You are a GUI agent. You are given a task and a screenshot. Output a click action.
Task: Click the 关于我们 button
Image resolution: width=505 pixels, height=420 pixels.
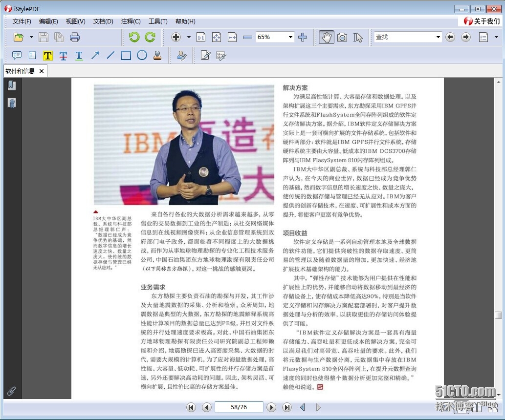click(482, 21)
